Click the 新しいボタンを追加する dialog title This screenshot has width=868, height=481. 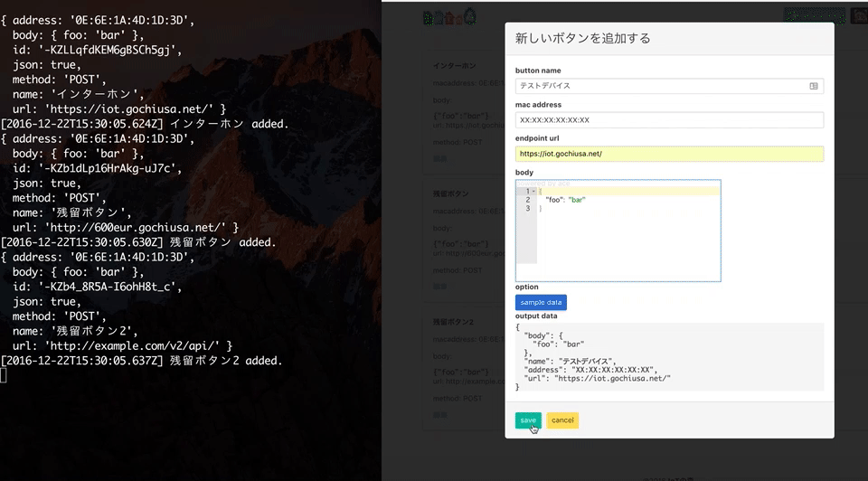pyautogui.click(x=583, y=38)
